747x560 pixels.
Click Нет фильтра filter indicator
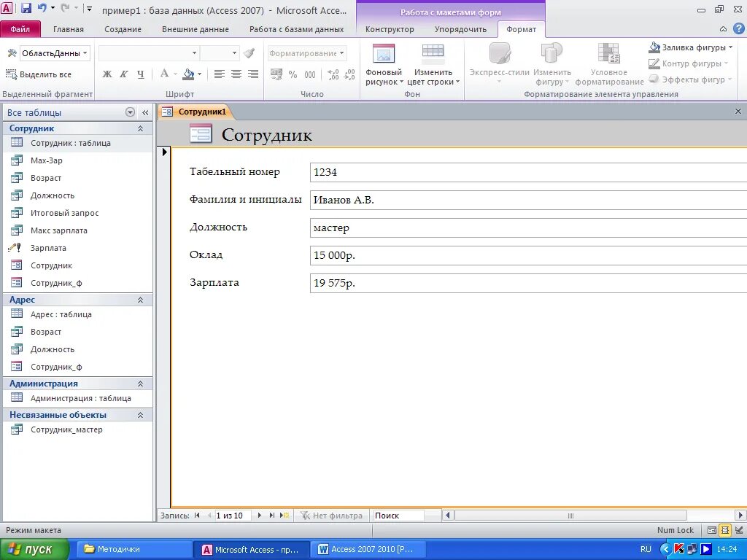click(331, 516)
